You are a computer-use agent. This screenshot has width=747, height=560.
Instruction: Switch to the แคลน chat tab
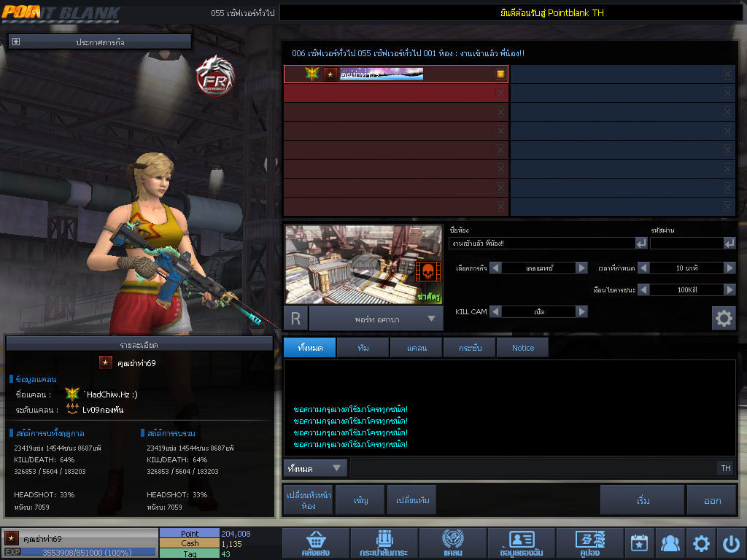click(x=417, y=348)
